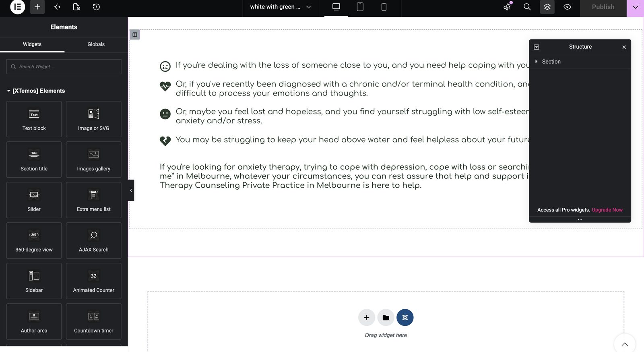
Task: Click the section edit handle icon
Action: point(135,35)
